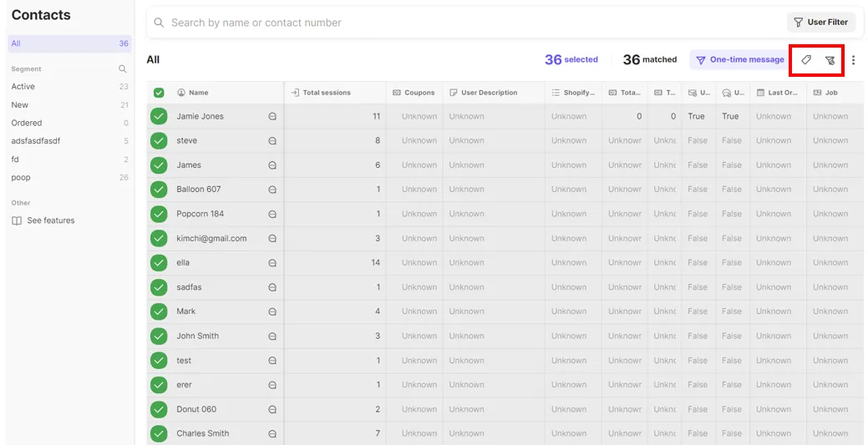The height and width of the screenshot is (445, 868).
Task: Click the segment search magnifier icon
Action: (x=123, y=69)
